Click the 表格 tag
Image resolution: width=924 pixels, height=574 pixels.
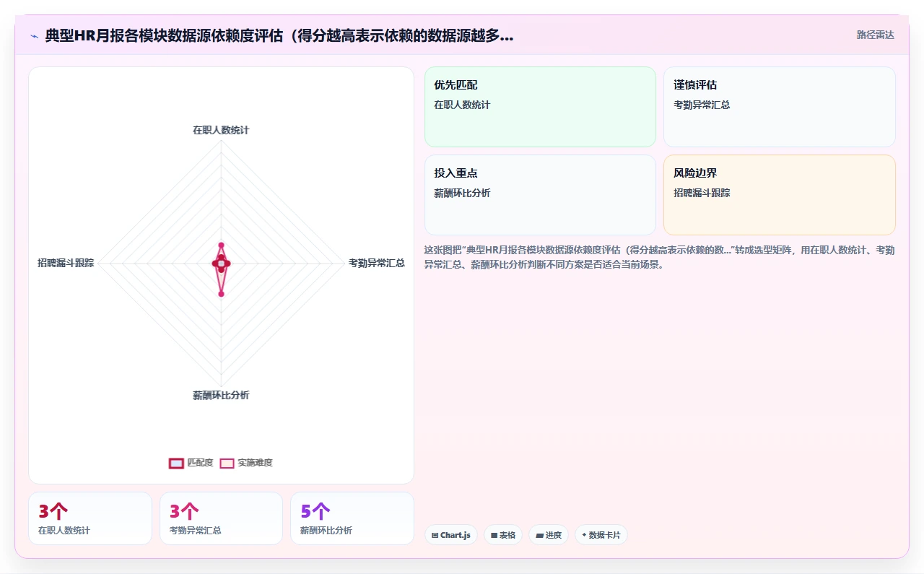pyautogui.click(x=503, y=535)
